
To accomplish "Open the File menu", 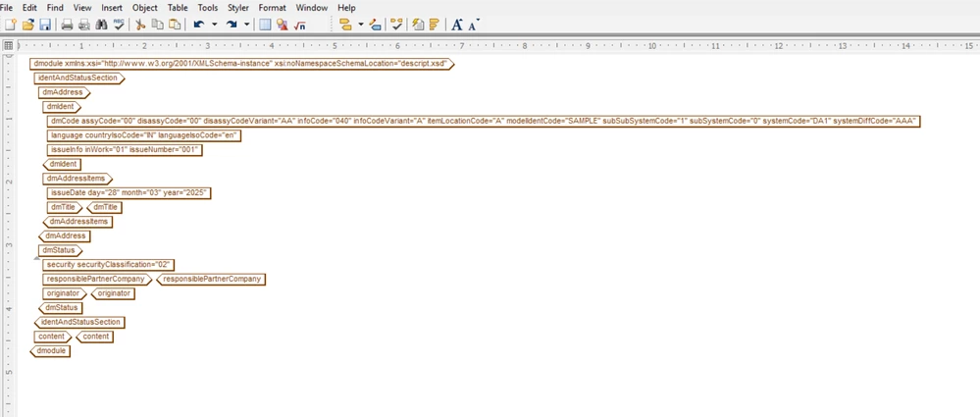I will coord(6,8).
